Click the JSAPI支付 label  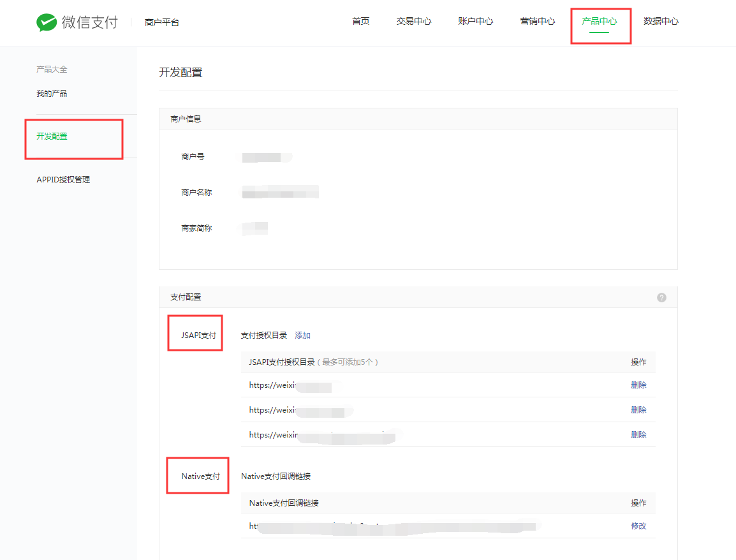(198, 335)
